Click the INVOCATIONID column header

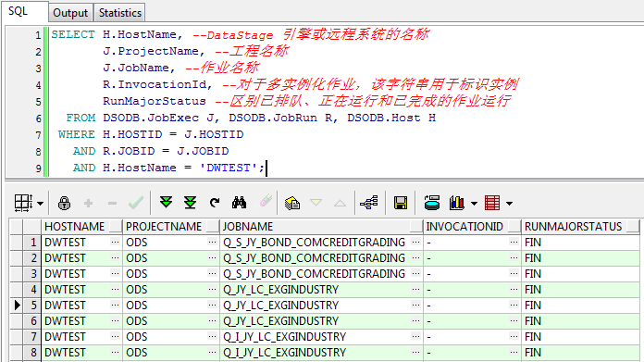472,227
